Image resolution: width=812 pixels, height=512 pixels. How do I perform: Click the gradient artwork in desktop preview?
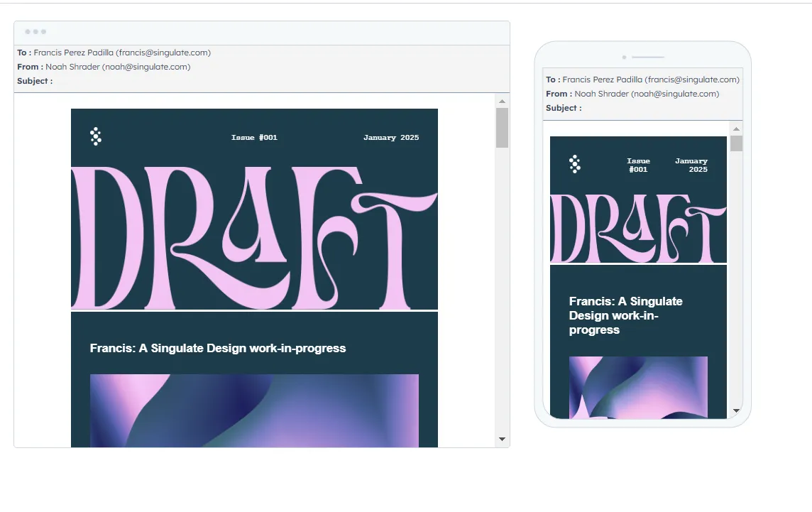(254, 410)
